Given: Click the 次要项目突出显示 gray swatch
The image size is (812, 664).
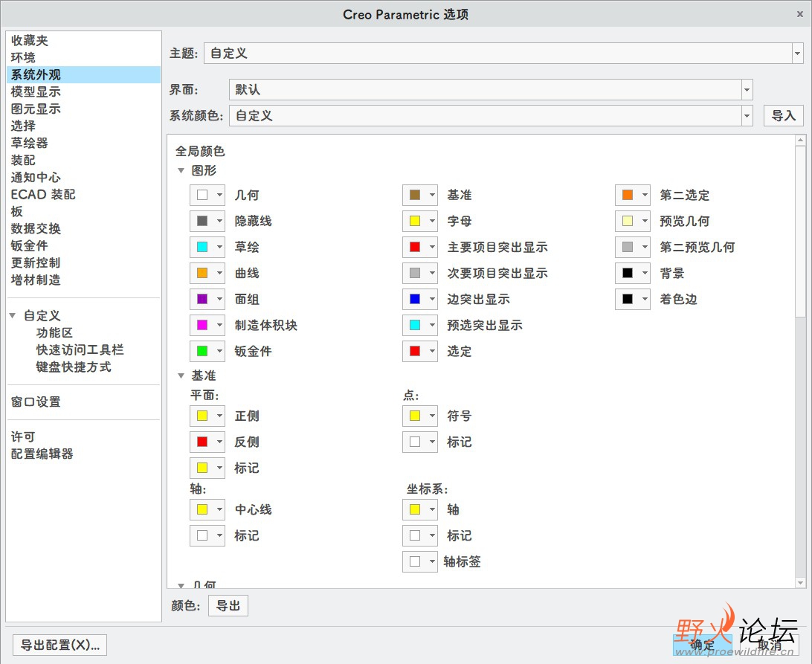Looking at the screenshot, I should [415, 272].
